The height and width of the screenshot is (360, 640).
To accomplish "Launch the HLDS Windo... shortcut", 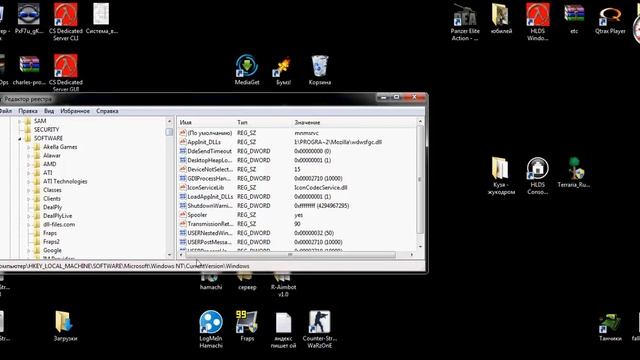I will tap(538, 22).
